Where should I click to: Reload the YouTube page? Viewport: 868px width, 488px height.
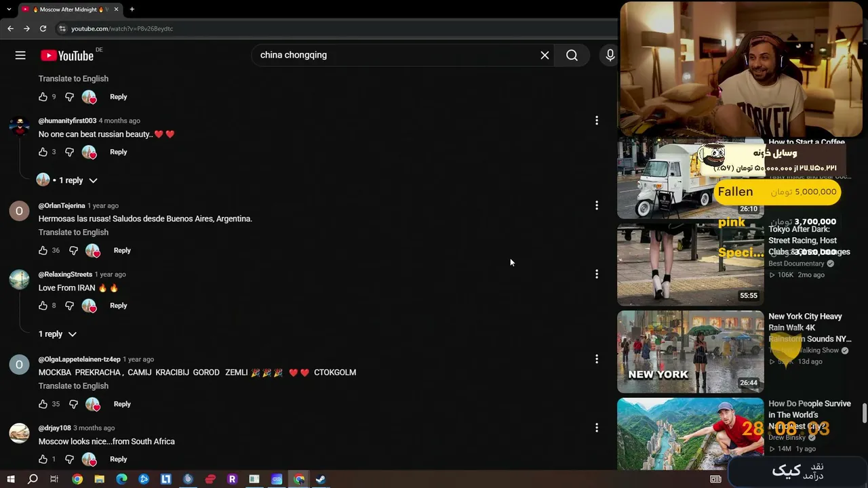pyautogui.click(x=43, y=28)
